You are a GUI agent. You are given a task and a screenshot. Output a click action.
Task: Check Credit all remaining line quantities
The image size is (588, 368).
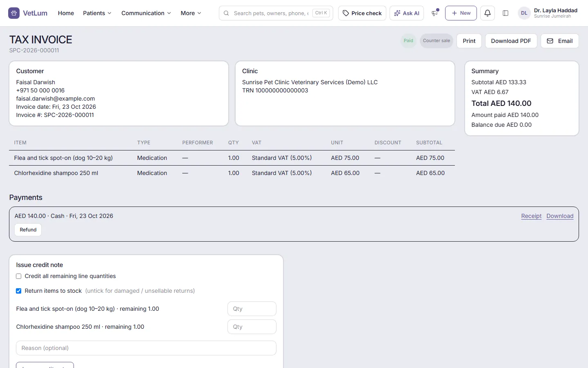[x=18, y=276]
